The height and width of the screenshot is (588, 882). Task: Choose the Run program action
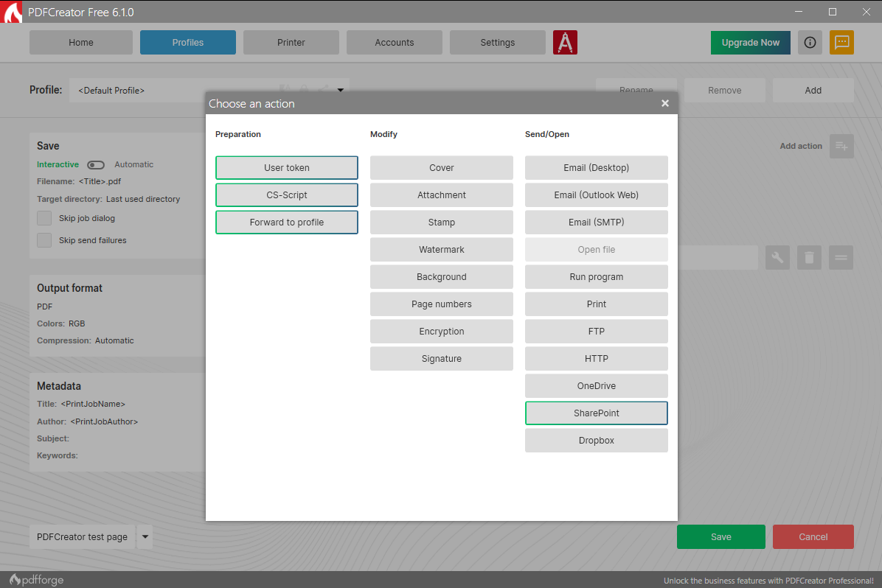click(x=597, y=276)
